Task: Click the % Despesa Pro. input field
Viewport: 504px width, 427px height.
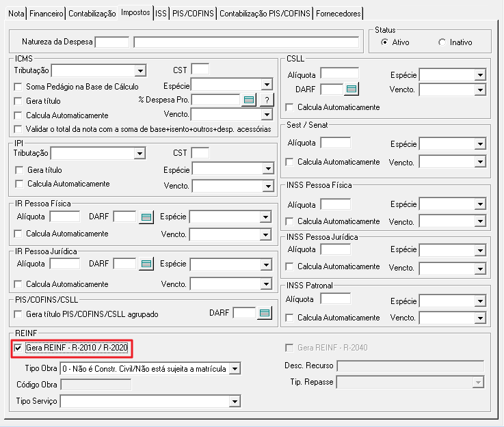Action: click(x=215, y=100)
